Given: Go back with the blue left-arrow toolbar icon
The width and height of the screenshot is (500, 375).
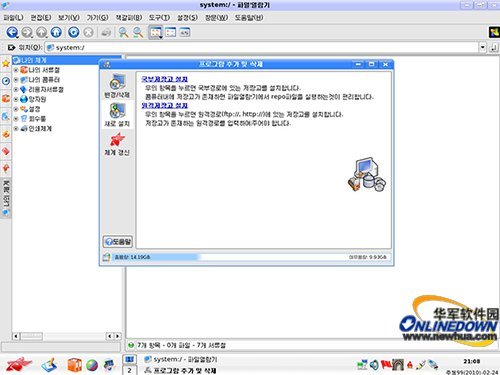Looking at the screenshot, I should click(x=12, y=32).
